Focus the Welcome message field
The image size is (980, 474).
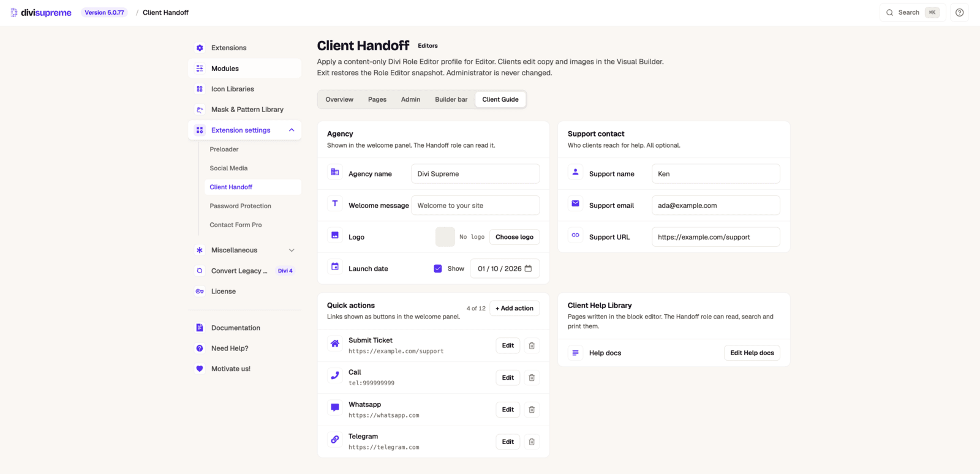click(475, 206)
